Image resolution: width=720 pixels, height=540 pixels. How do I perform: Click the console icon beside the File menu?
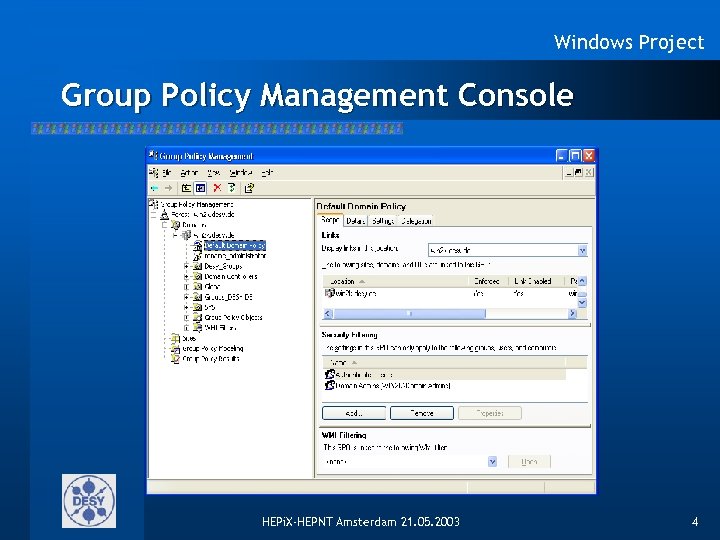click(153, 173)
